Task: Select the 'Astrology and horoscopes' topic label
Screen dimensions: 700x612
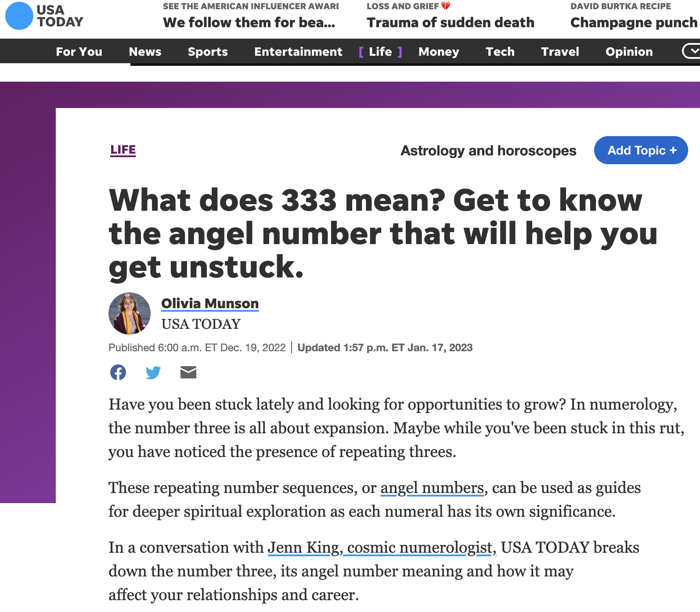Action: tap(488, 151)
